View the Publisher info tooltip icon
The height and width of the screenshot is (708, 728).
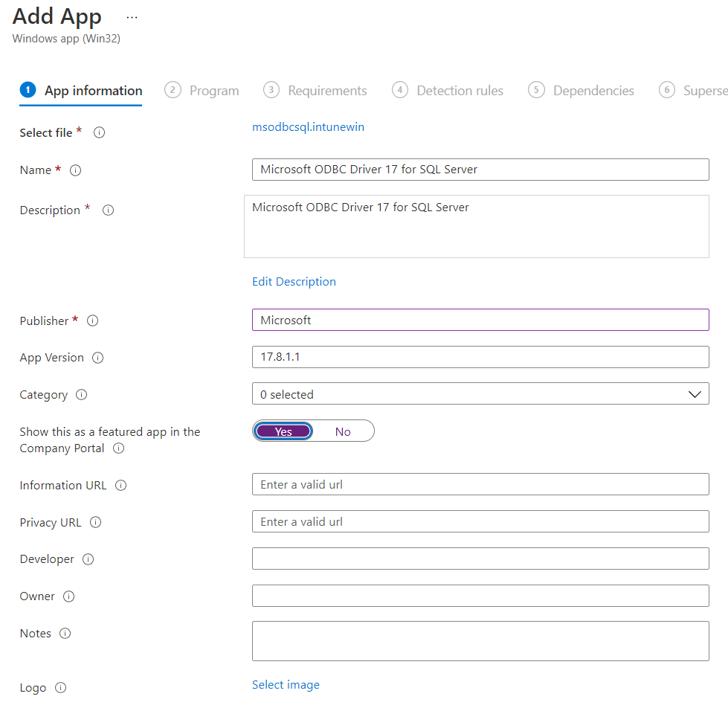click(92, 321)
